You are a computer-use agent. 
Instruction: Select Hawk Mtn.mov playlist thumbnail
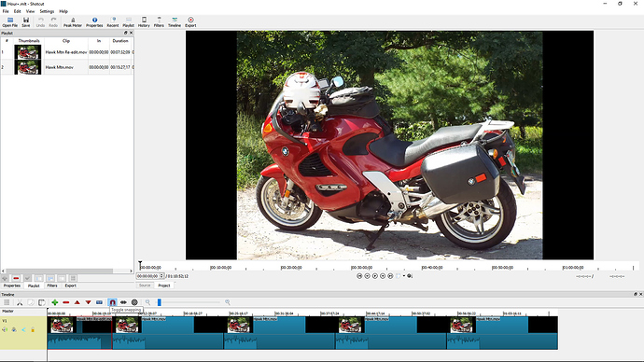[x=28, y=67]
